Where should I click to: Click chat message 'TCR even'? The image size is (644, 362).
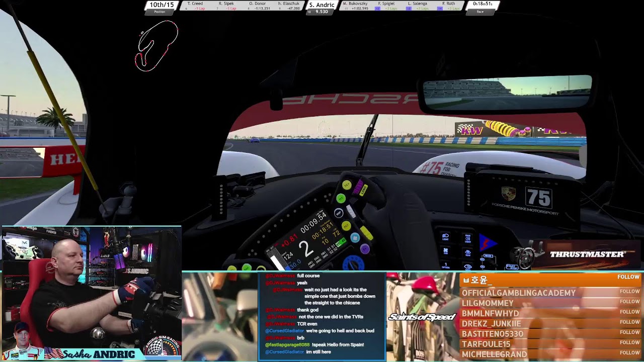(307, 324)
